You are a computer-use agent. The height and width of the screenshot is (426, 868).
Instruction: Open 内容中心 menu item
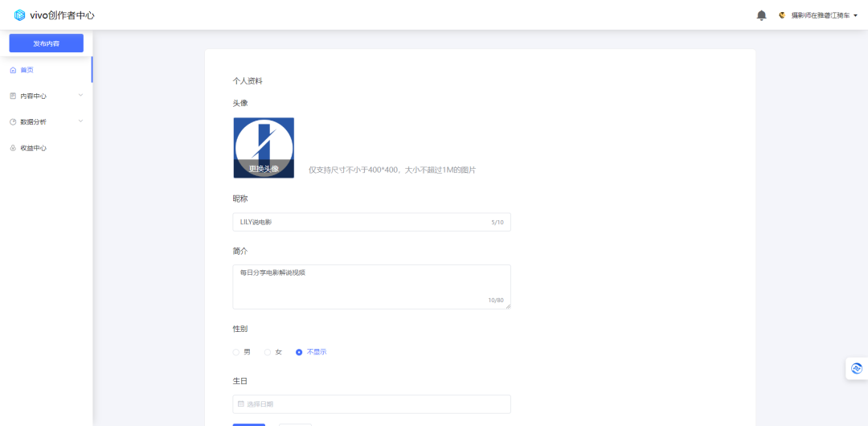point(47,96)
